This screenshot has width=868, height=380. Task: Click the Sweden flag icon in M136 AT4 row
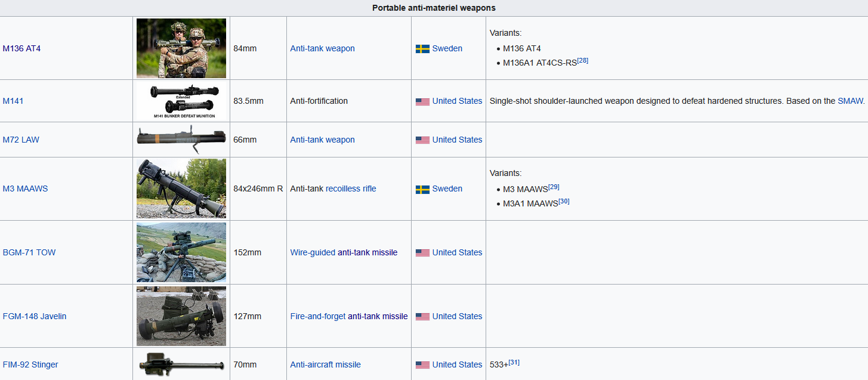422,49
